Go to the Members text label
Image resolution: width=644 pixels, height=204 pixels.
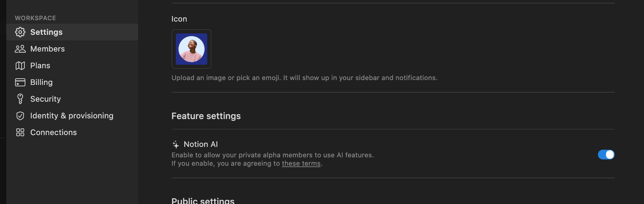[x=48, y=49]
